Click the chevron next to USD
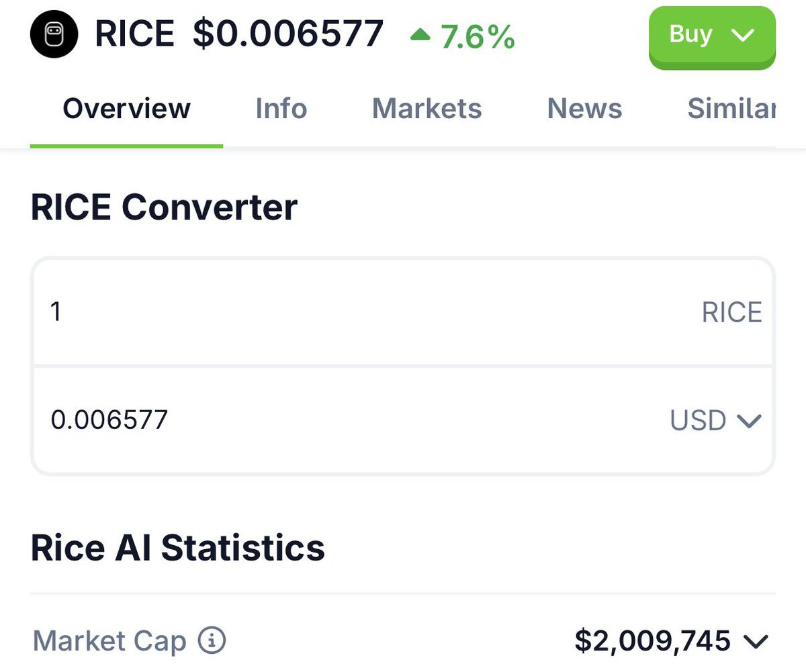 749,421
